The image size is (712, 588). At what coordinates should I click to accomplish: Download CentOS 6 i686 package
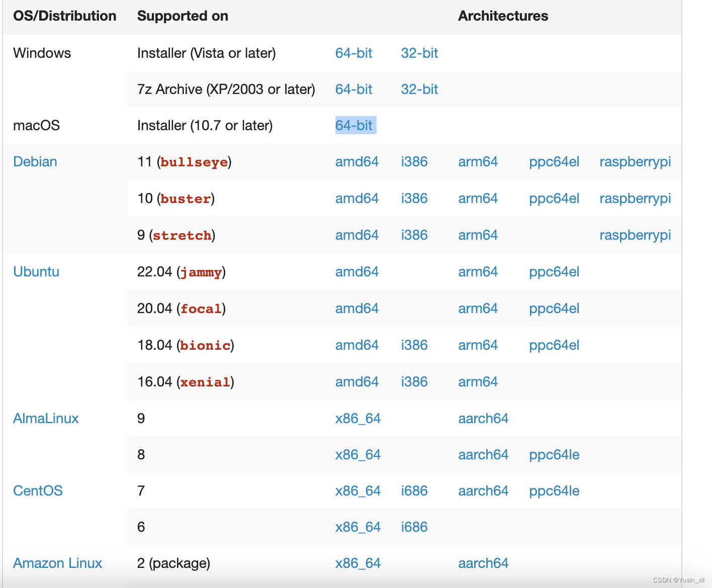(414, 527)
